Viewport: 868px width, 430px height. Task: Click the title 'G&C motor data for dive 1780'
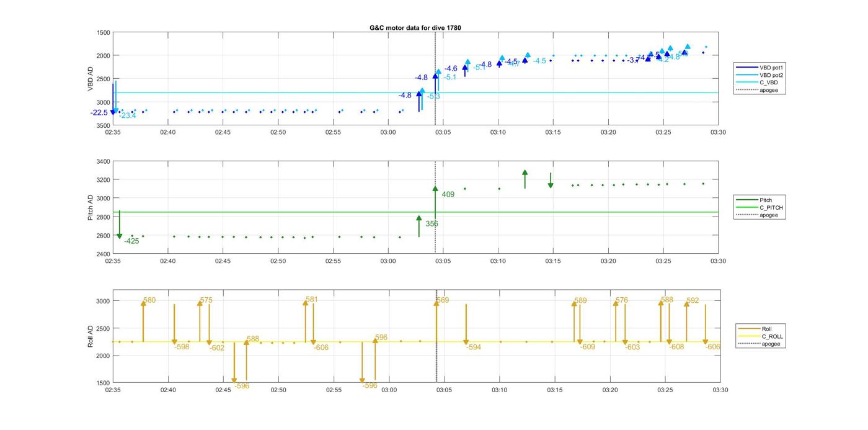[x=415, y=28]
